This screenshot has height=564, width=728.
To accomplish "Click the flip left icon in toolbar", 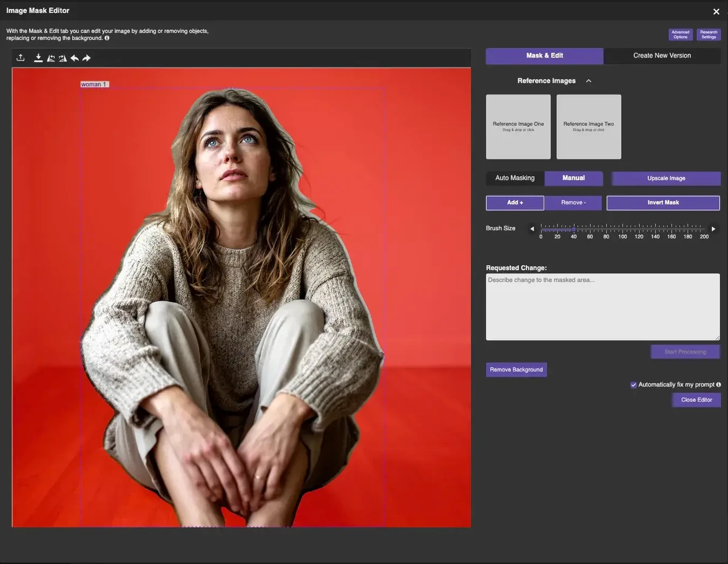I will coord(51,58).
